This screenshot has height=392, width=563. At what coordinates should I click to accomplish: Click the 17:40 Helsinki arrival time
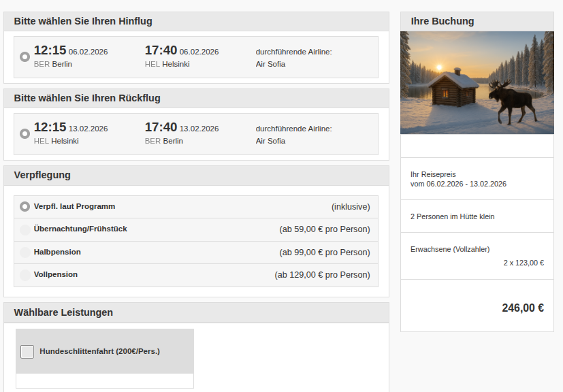tap(161, 50)
